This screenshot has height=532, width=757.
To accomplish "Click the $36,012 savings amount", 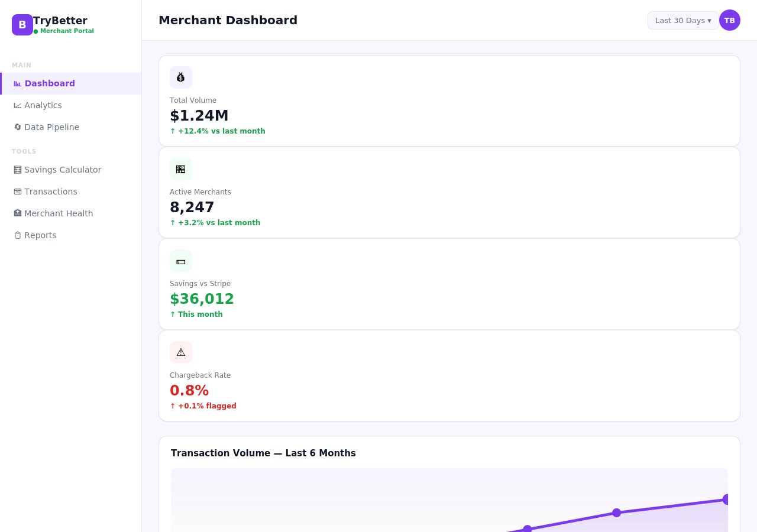I will click(202, 299).
